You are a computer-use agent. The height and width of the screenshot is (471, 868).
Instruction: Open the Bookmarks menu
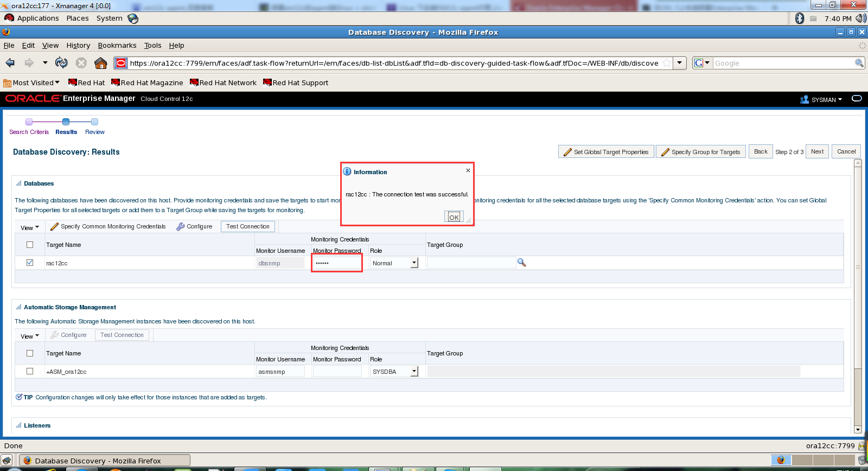[117, 46]
